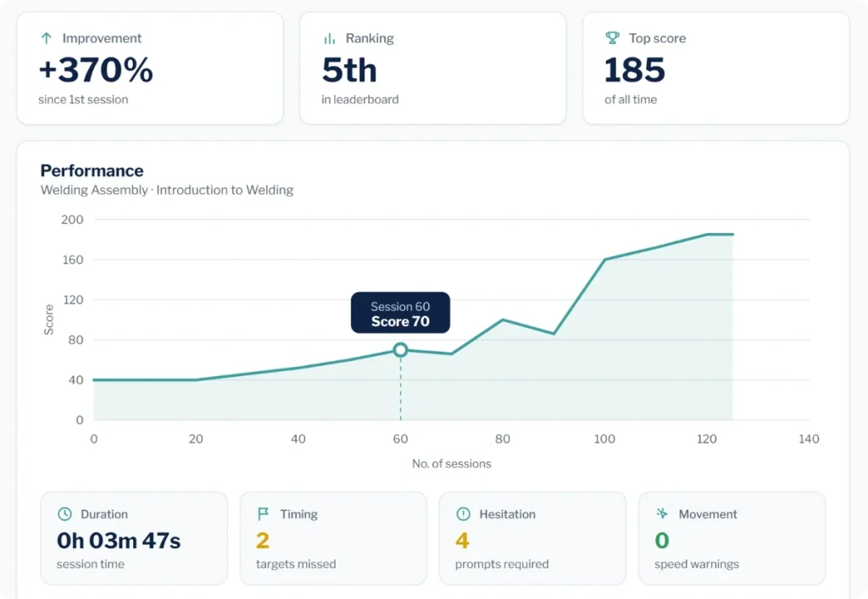Click the Ranking bar chart icon
The height and width of the screenshot is (599, 868).
coord(330,38)
